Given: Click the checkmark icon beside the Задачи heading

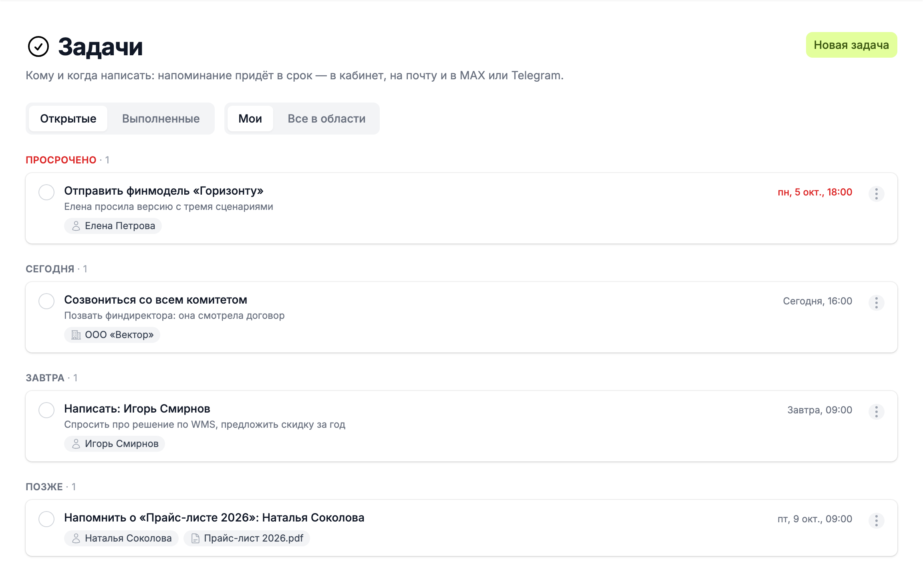Looking at the screenshot, I should 38,46.
